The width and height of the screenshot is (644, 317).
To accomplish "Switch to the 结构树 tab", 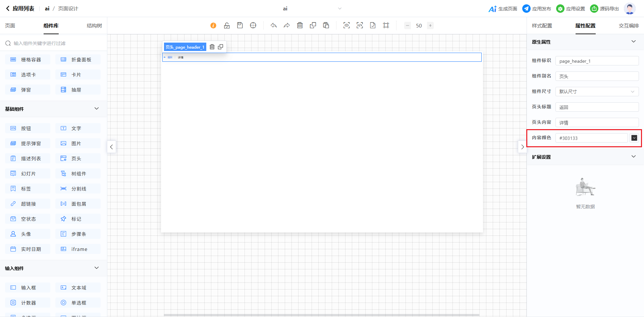I will coord(94,26).
